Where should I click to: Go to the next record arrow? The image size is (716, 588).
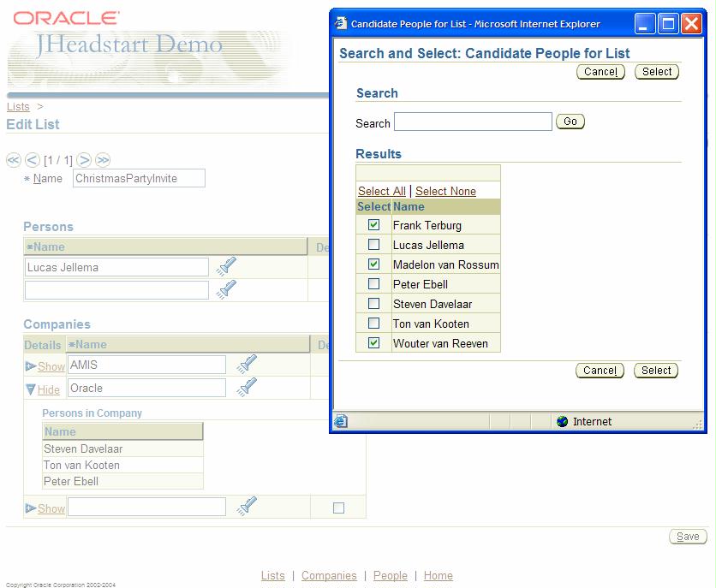(x=84, y=160)
